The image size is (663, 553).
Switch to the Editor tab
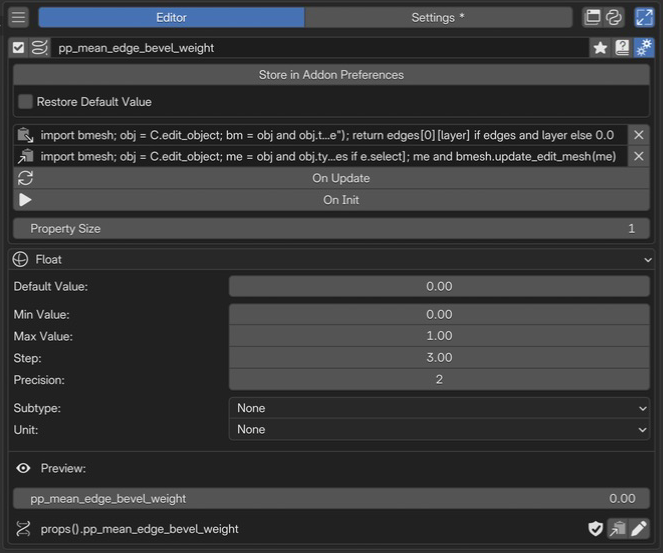pyautogui.click(x=171, y=17)
